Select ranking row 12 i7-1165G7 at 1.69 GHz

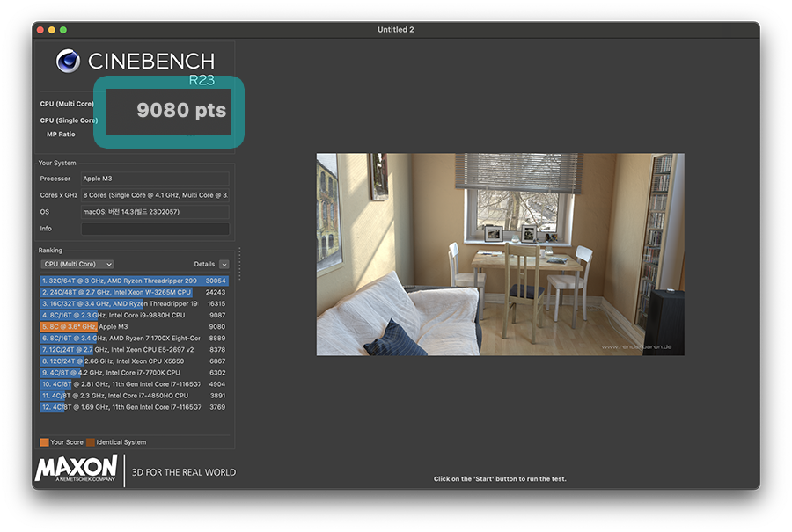tap(135, 407)
